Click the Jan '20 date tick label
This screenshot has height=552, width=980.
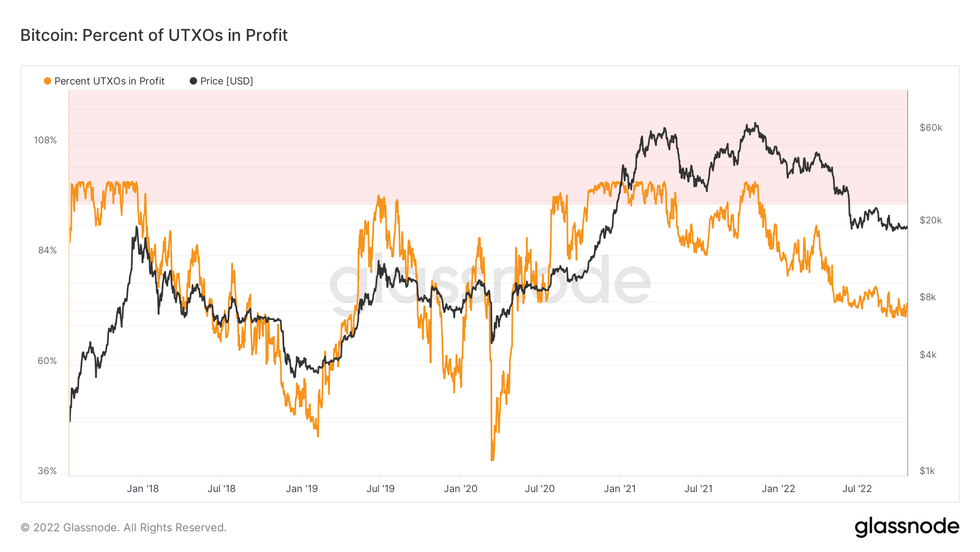[461, 489]
